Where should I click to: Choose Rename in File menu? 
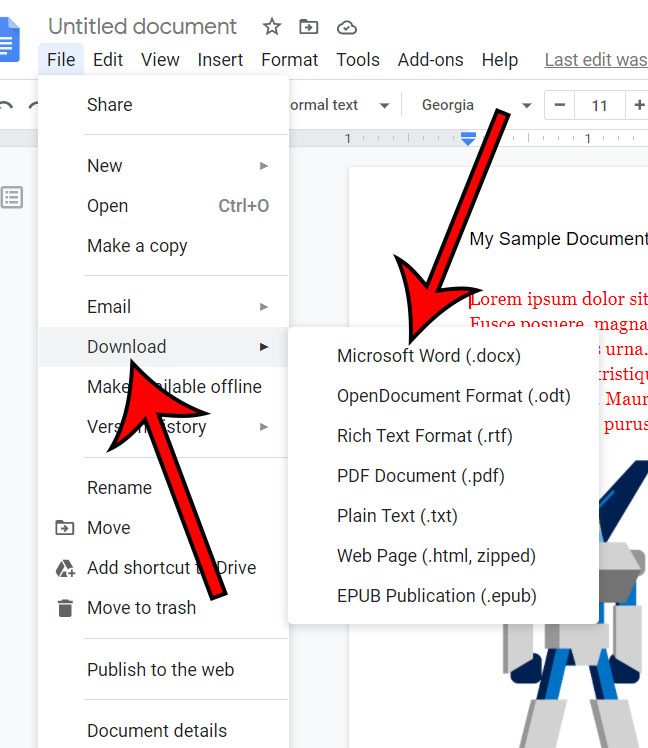164,488
